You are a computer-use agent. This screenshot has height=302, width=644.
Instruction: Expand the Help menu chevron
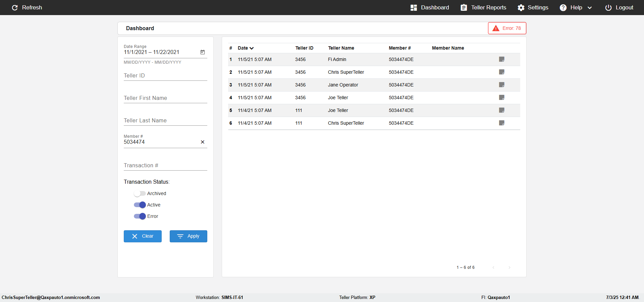[x=590, y=8]
